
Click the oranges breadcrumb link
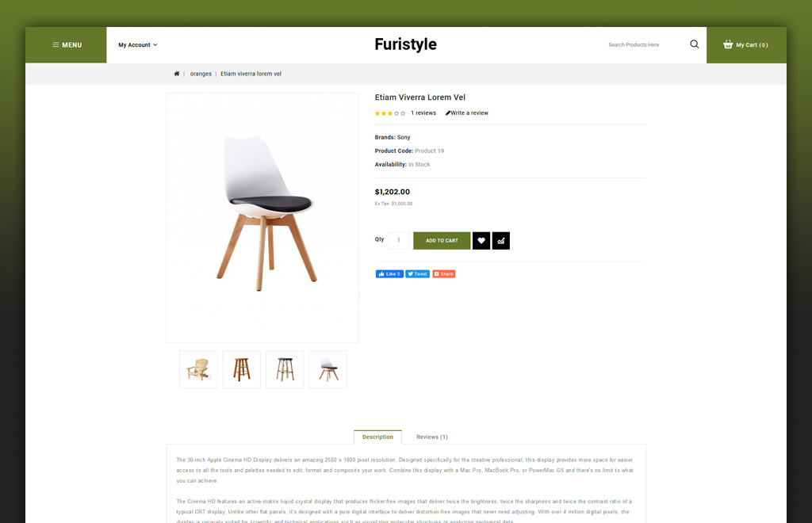(x=201, y=74)
